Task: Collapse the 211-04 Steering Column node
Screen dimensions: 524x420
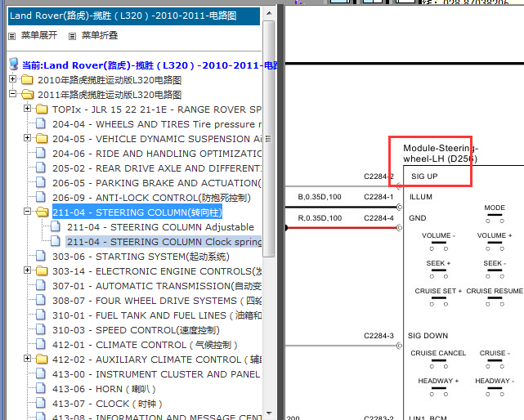Action: tap(28, 212)
